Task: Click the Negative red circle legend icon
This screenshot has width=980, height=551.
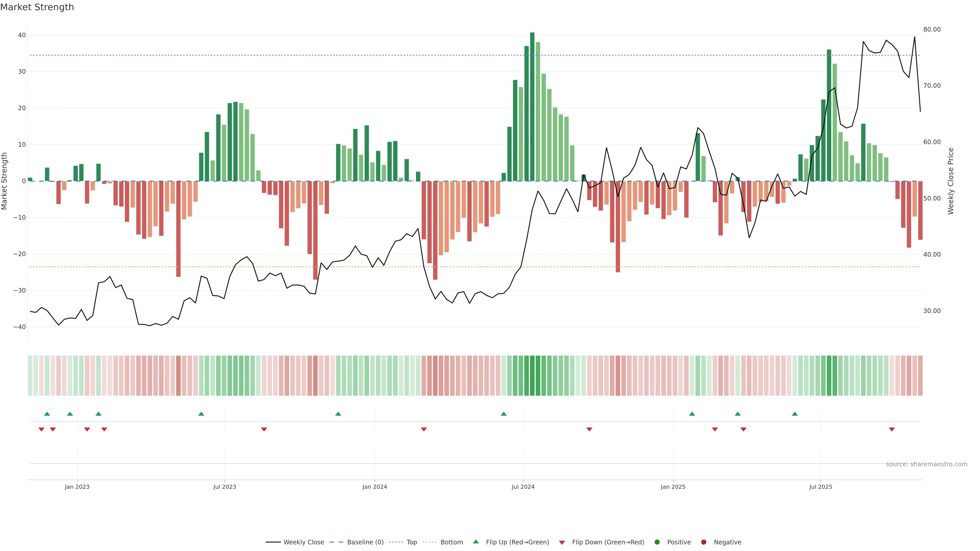Action: pos(703,542)
